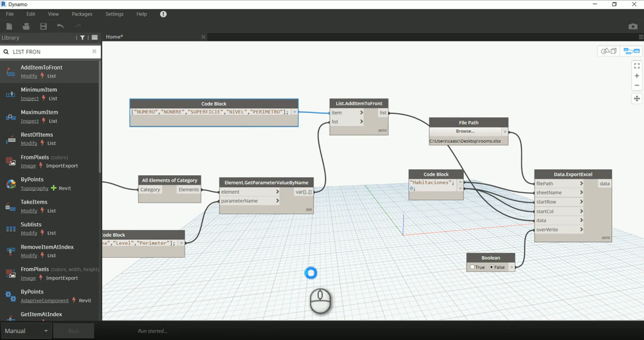Click the Browse... button in File Path node
The height and width of the screenshot is (340, 644).
click(x=465, y=131)
